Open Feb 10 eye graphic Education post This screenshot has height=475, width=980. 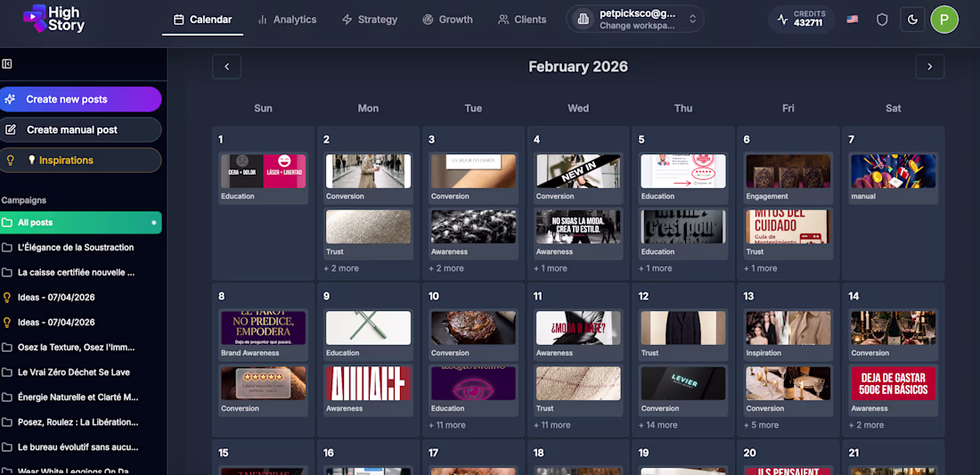(473, 383)
